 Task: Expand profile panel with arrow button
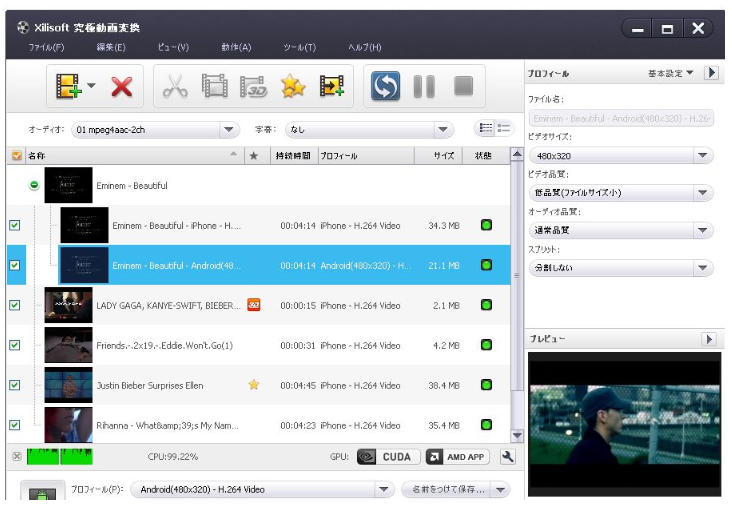point(711,73)
